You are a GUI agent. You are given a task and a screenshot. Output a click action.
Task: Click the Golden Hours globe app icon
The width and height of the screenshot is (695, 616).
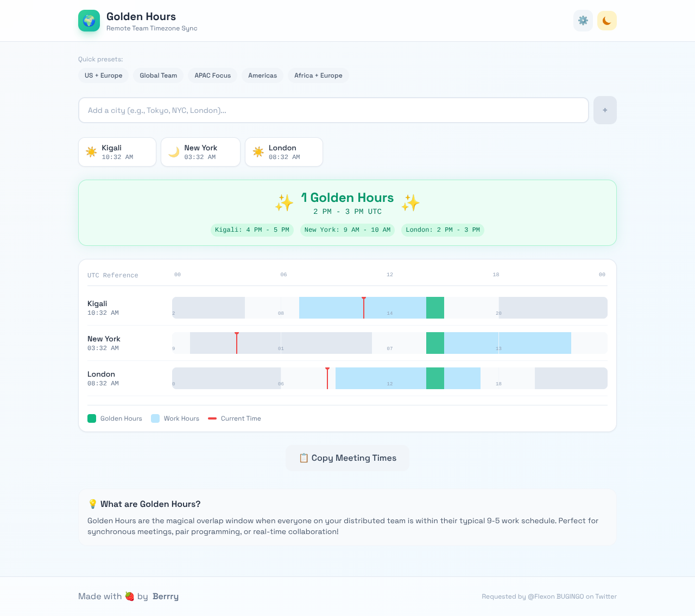point(89,21)
